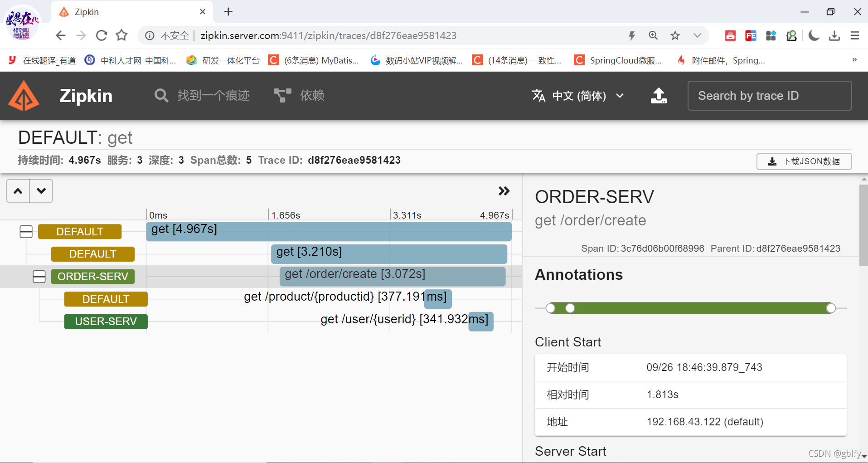
Task: Open a new browser tab
Action: click(x=228, y=12)
